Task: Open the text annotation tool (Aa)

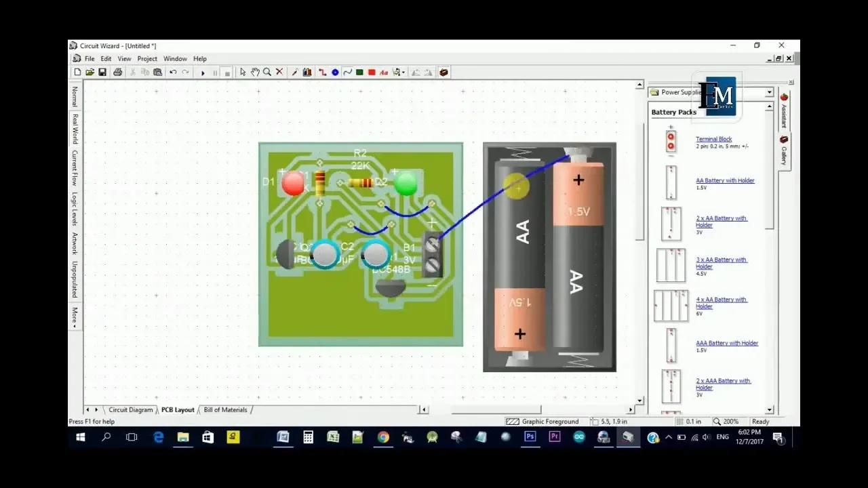Action: tap(384, 72)
